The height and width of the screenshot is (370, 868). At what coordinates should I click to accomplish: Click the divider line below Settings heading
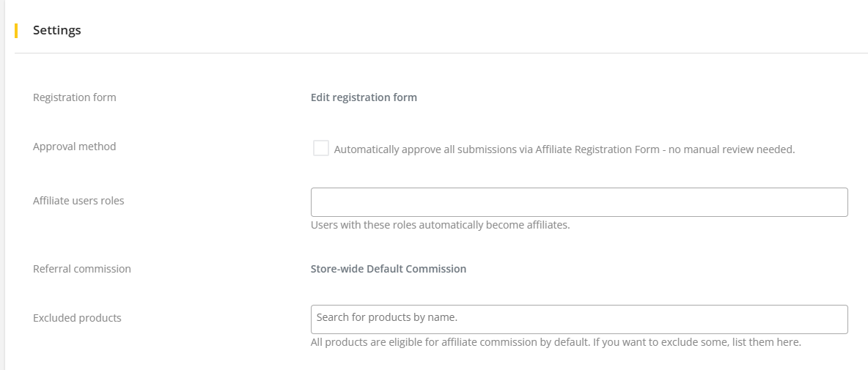[x=440, y=53]
